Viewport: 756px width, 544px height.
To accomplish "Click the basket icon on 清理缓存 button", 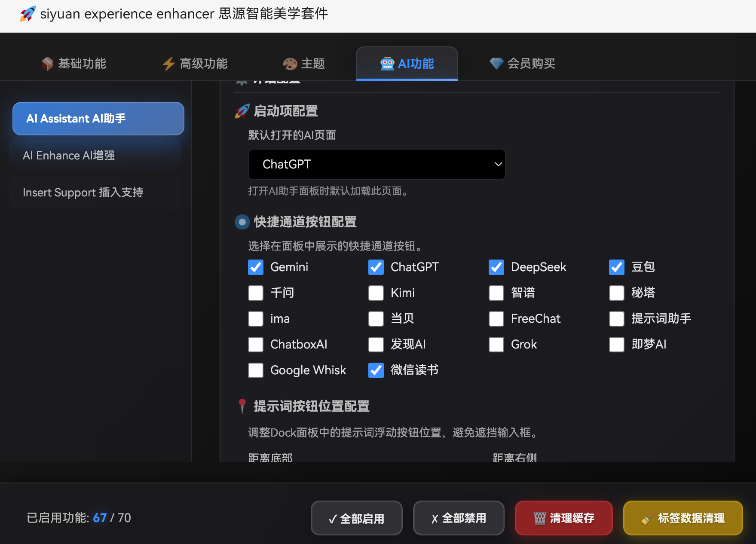I will [539, 518].
